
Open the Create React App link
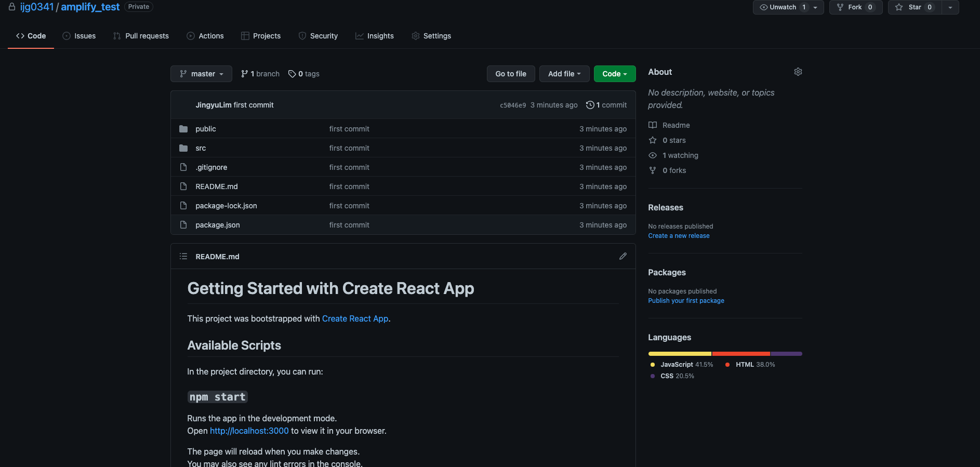click(x=355, y=318)
